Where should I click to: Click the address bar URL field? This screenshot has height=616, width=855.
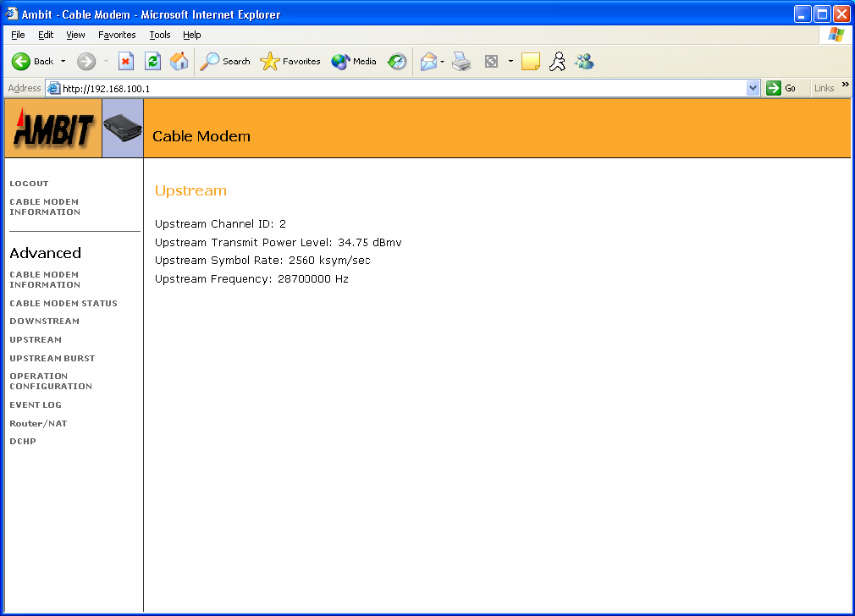[x=404, y=88]
